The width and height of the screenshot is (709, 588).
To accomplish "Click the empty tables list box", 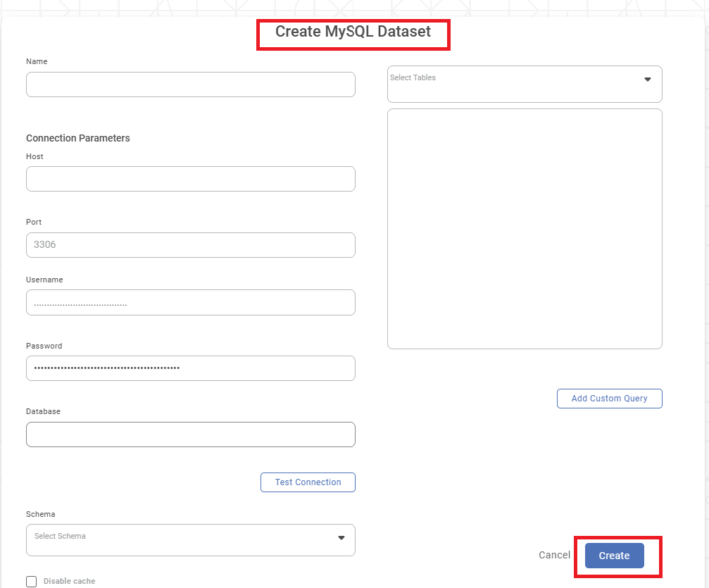I will [525, 229].
